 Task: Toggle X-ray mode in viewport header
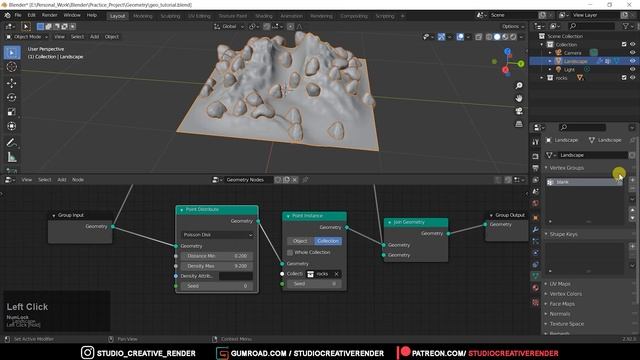click(x=478, y=37)
